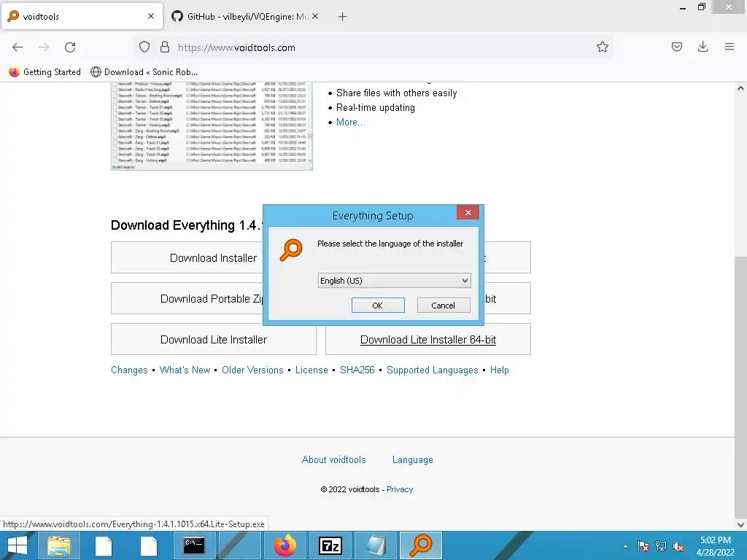Open a new browser tab

(x=342, y=17)
